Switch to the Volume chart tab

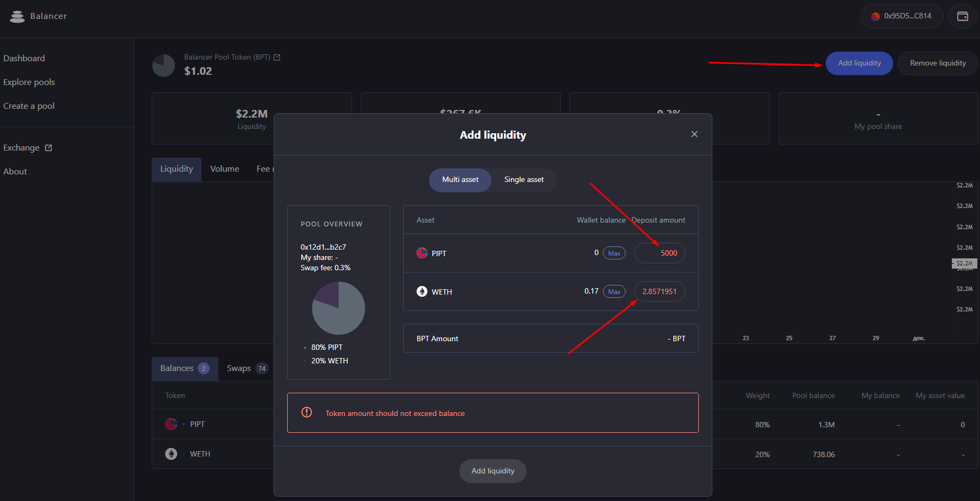click(225, 169)
